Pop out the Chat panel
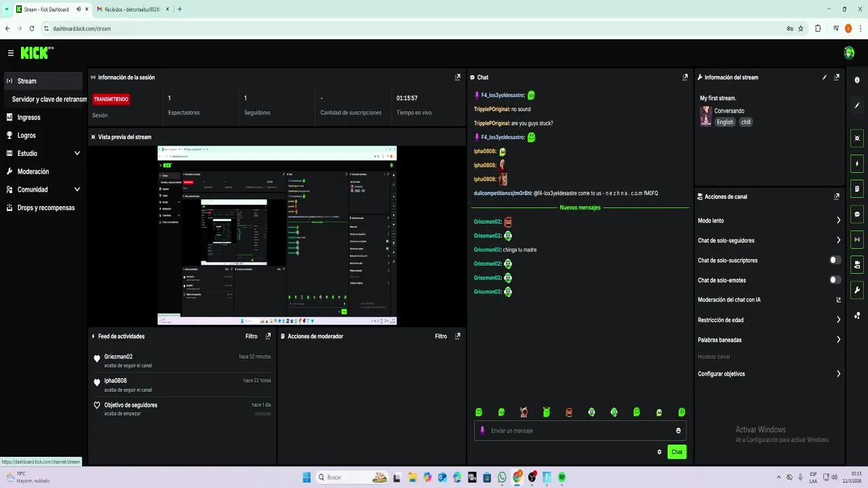The height and width of the screenshot is (488, 868). click(x=685, y=77)
